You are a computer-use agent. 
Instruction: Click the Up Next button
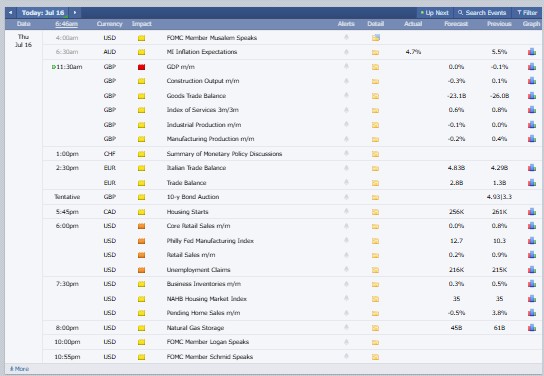(x=434, y=13)
